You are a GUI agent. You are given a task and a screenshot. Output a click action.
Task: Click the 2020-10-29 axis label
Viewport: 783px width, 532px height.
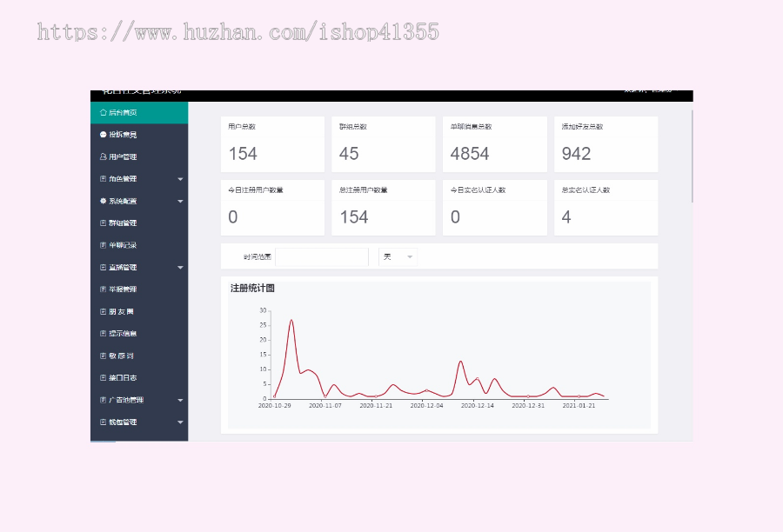tap(274, 406)
